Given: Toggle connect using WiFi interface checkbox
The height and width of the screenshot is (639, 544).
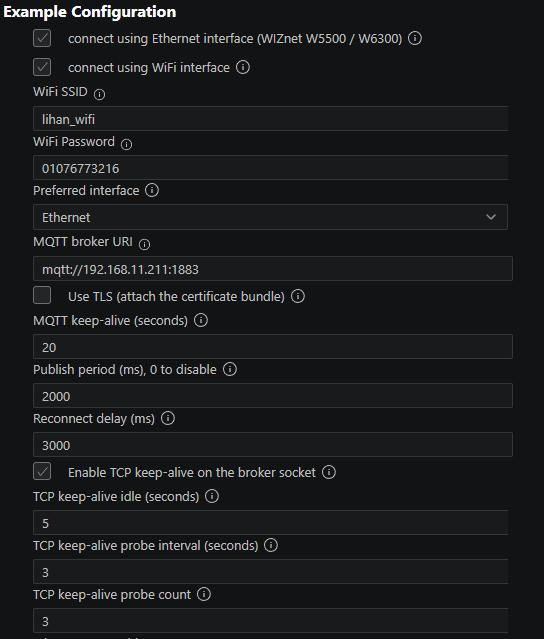Looking at the screenshot, I should [42, 67].
